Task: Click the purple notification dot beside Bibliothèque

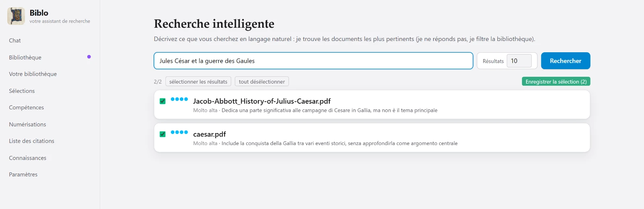Action: point(89,57)
